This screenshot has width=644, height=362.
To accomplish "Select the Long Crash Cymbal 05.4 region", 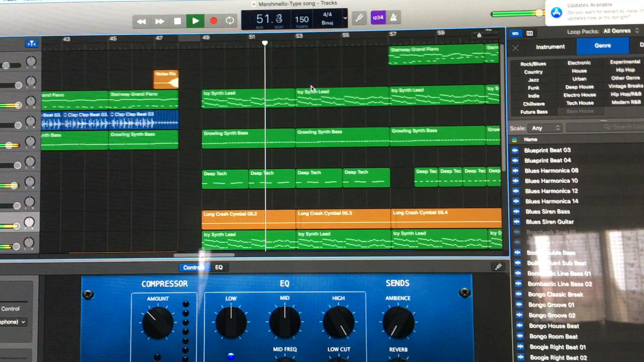I will [x=446, y=218].
